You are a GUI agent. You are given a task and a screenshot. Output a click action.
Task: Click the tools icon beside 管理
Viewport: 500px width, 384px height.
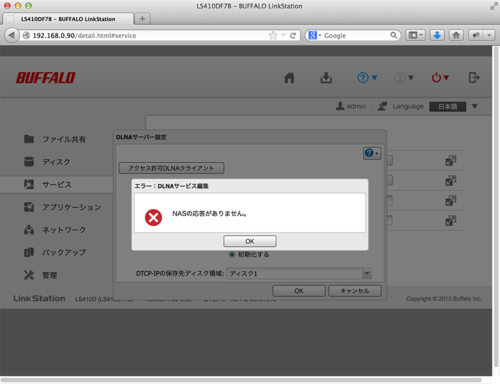pyautogui.click(x=29, y=275)
